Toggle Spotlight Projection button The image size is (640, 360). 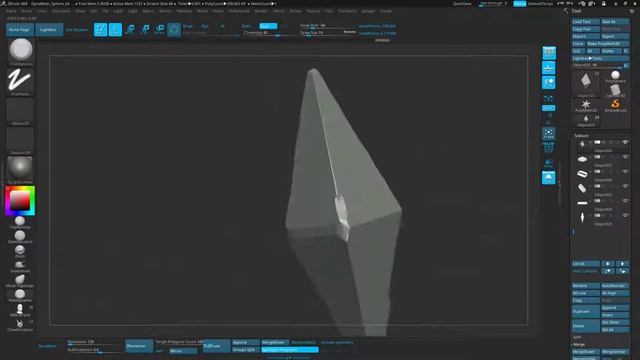coord(290,350)
